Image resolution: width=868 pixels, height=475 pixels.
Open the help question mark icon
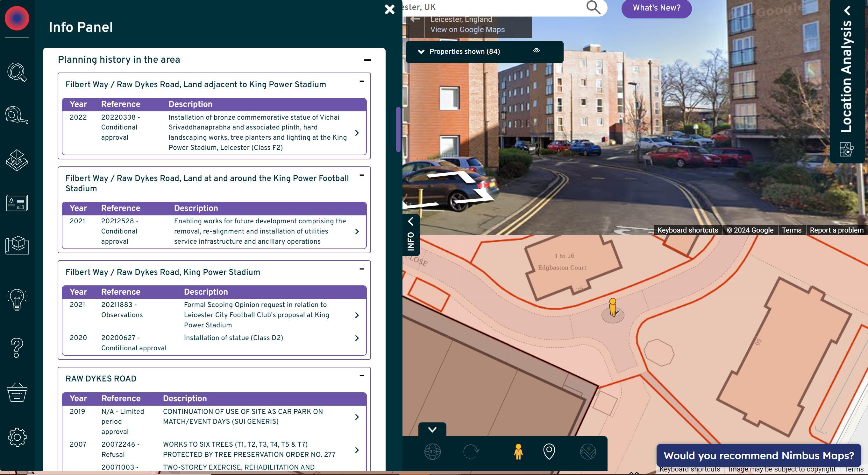point(17,348)
